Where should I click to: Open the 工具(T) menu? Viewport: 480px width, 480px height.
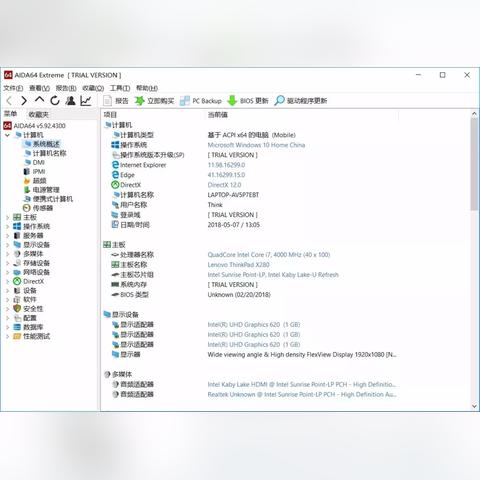[120, 88]
